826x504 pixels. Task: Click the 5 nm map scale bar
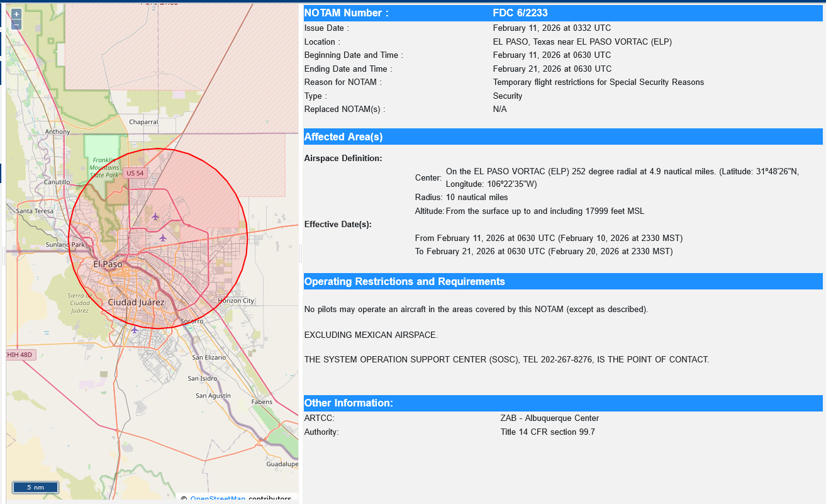[x=35, y=487]
